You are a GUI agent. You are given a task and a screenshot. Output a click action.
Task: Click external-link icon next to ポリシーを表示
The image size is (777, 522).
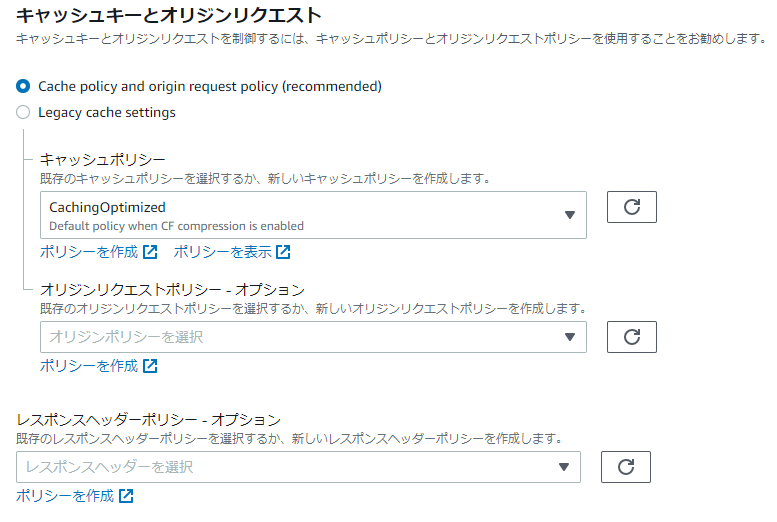284,252
